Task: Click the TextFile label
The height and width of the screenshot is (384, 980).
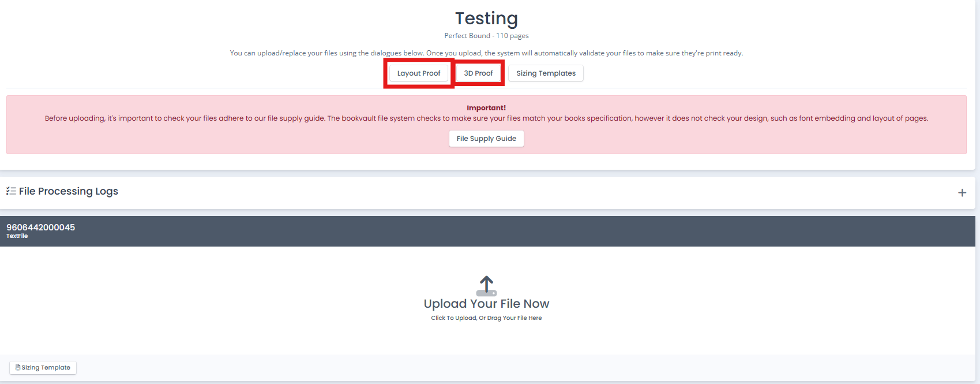Action: point(17,236)
